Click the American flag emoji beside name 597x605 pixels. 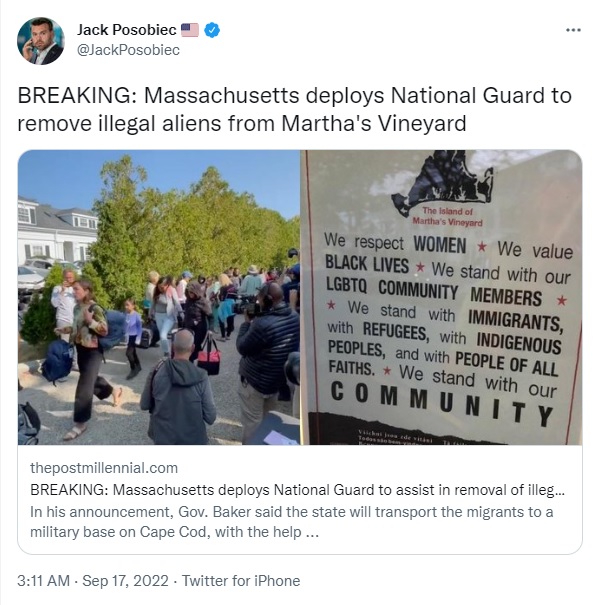coord(190,30)
